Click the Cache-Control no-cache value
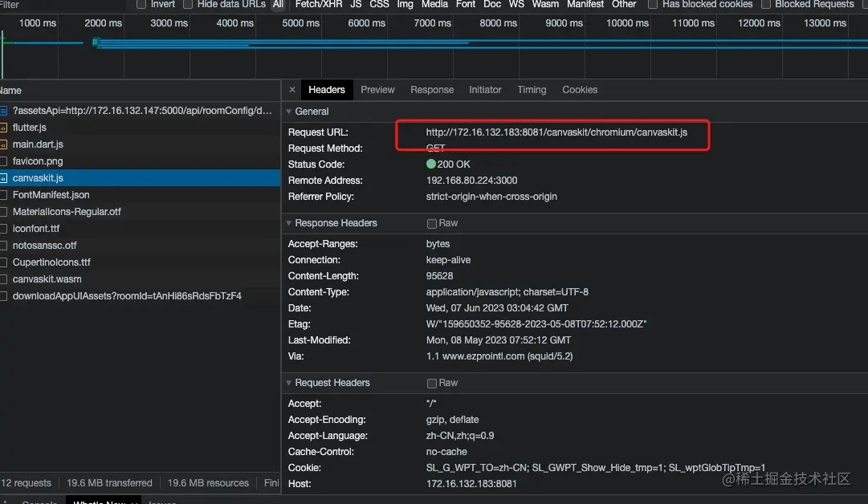The height and width of the screenshot is (504, 868). click(446, 452)
